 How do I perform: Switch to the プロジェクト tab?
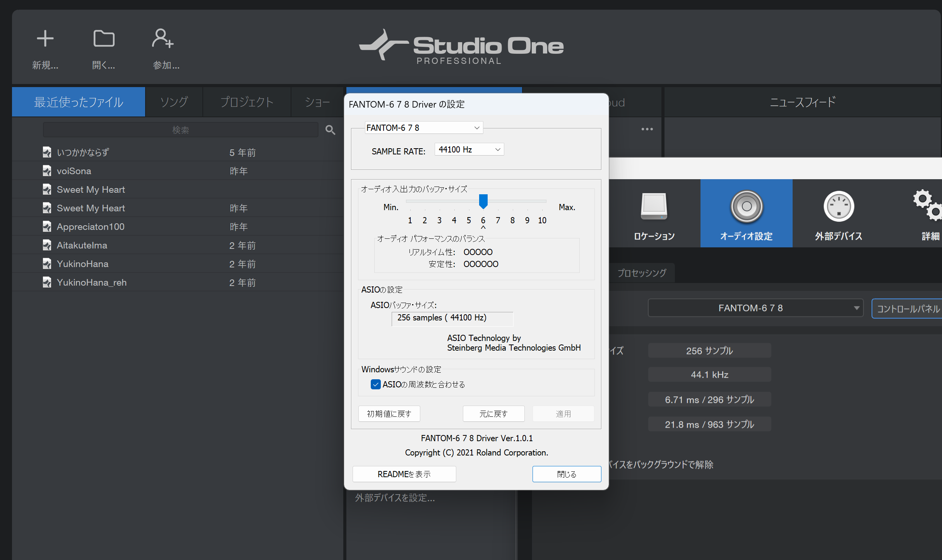click(x=247, y=102)
